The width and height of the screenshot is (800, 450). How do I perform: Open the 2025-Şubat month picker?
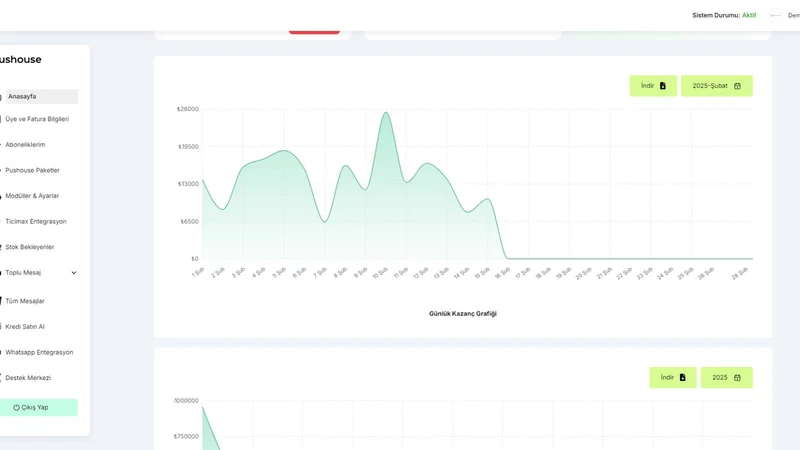(x=717, y=86)
